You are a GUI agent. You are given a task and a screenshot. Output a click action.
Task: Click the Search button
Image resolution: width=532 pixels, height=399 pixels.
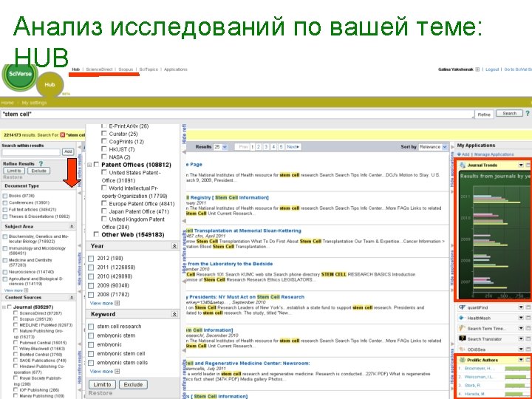point(509,113)
